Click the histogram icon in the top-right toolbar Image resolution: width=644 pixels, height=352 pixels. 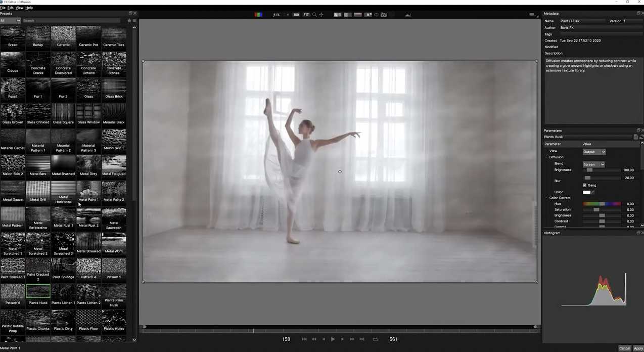pyautogui.click(x=408, y=15)
